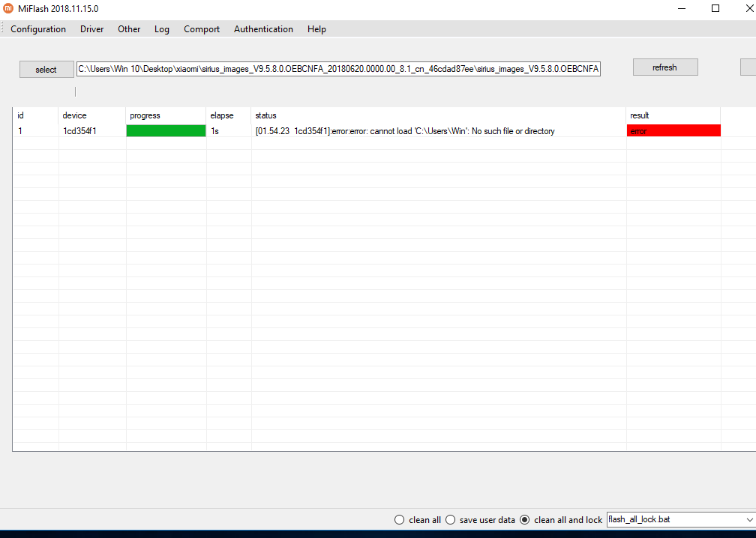756x538 pixels.
Task: Click the ROM folder path field
Action: point(338,69)
